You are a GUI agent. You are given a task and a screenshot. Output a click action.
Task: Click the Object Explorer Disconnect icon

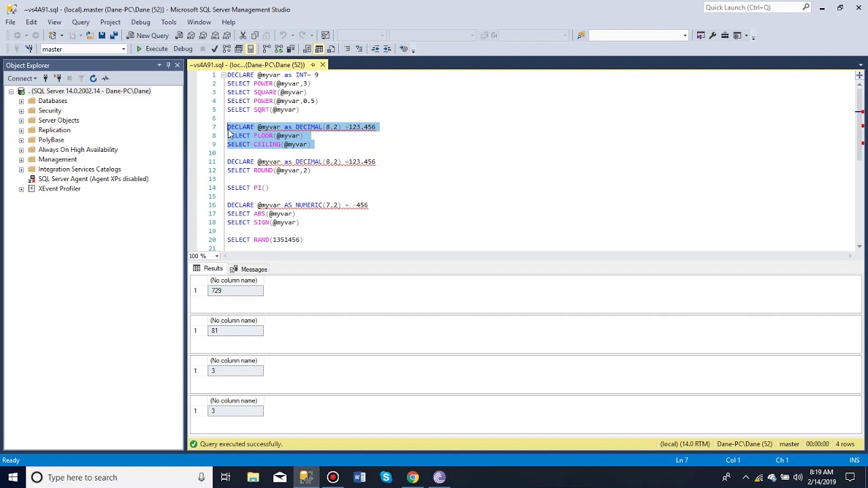click(58, 78)
